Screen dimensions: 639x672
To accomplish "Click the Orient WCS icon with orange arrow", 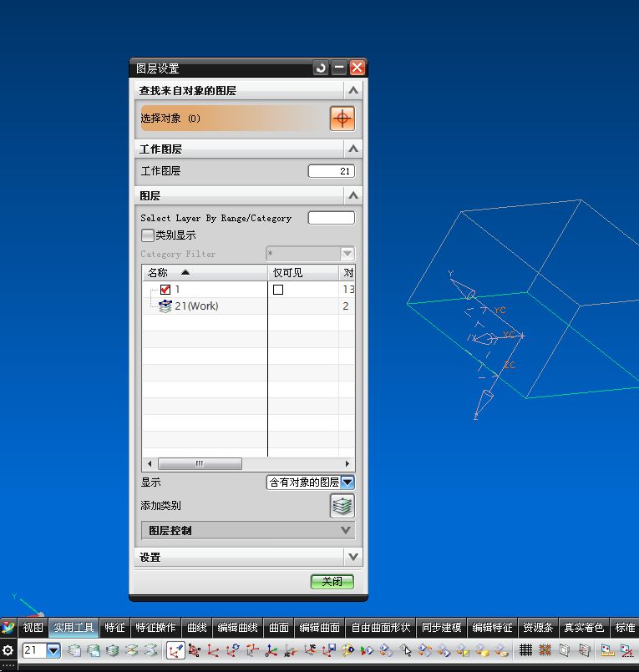I will point(252,650).
